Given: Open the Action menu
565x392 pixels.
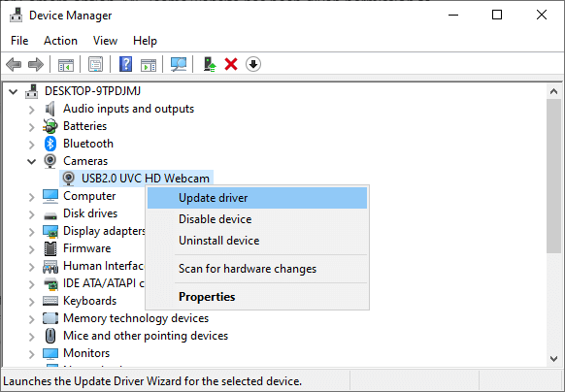Looking at the screenshot, I should 60,41.
